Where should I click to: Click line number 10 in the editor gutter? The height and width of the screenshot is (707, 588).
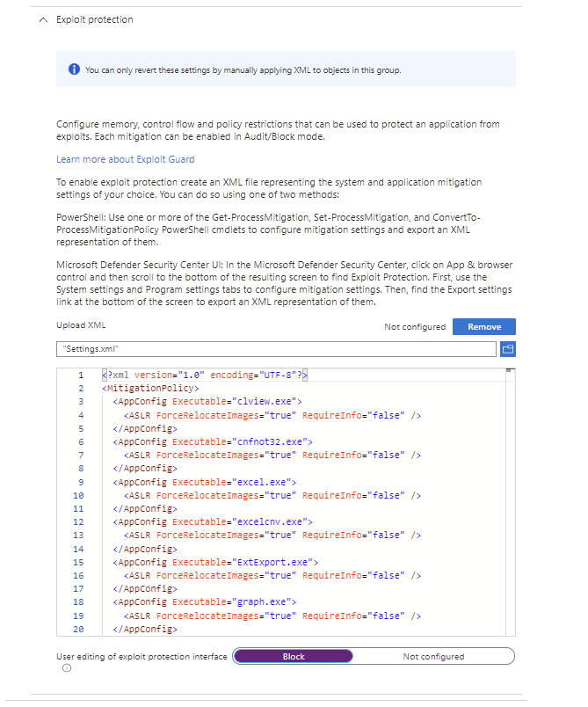(x=79, y=495)
